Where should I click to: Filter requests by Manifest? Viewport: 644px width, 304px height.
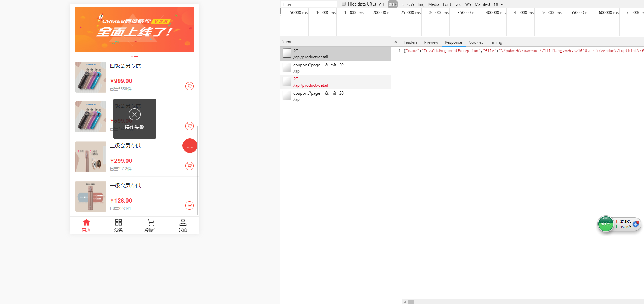coord(482,4)
